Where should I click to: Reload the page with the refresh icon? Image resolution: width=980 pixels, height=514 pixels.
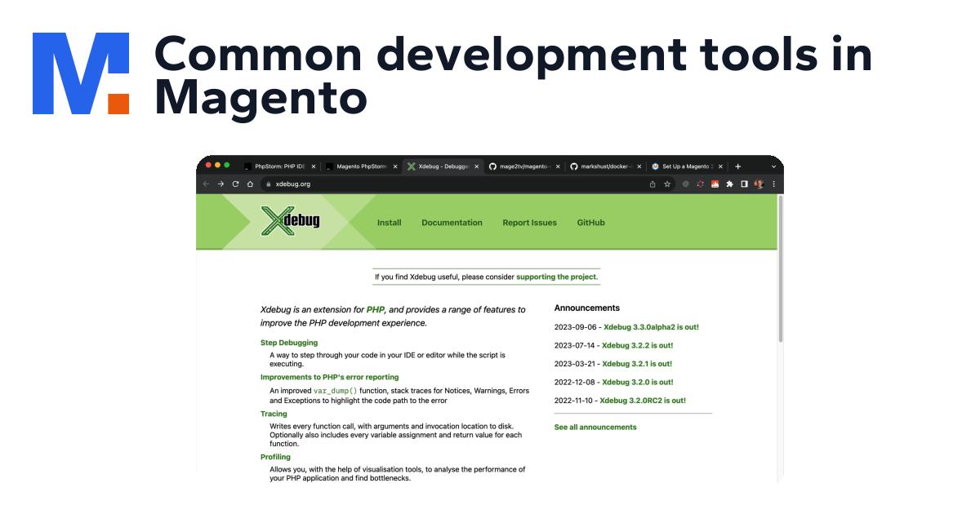[x=235, y=184]
